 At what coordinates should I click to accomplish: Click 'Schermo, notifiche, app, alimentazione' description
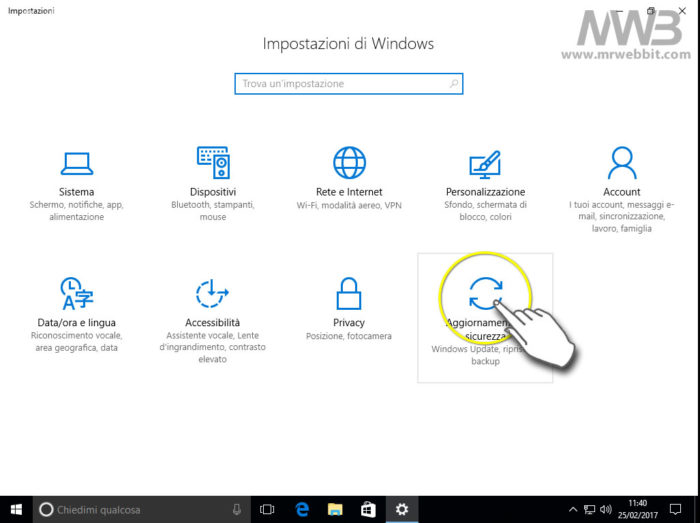pos(77,211)
